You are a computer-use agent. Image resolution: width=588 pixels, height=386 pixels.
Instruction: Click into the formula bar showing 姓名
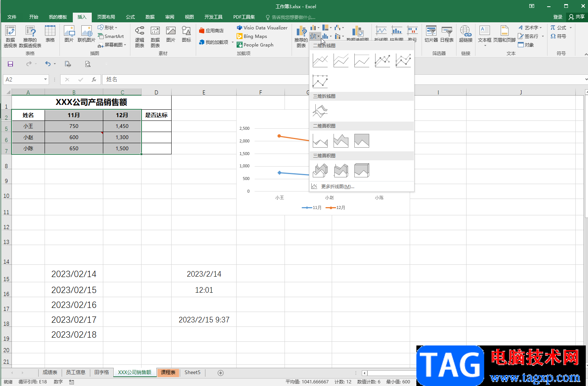pyautogui.click(x=344, y=79)
